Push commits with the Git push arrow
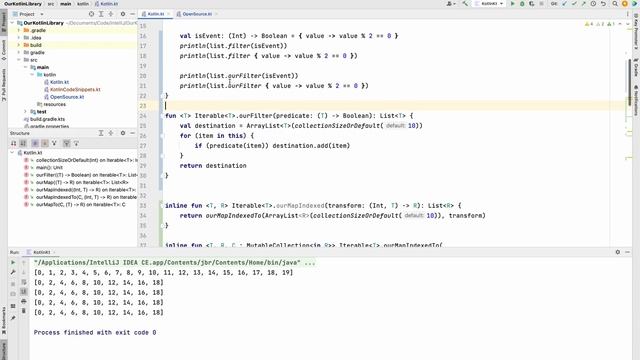This screenshot has width=640, height=360. click(584, 4)
